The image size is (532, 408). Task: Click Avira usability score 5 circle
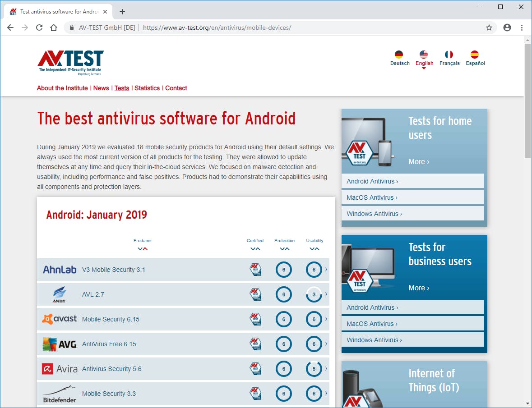pos(314,369)
